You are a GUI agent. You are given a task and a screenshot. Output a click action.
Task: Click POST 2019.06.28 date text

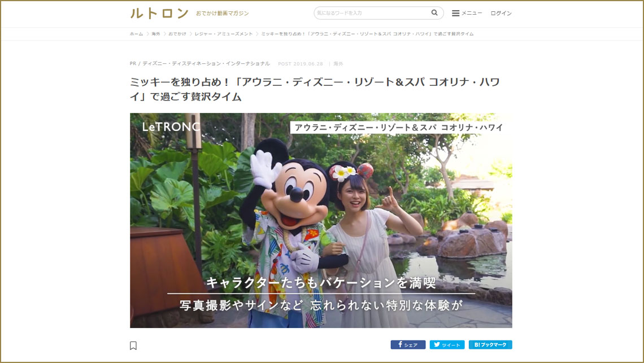[300, 64]
